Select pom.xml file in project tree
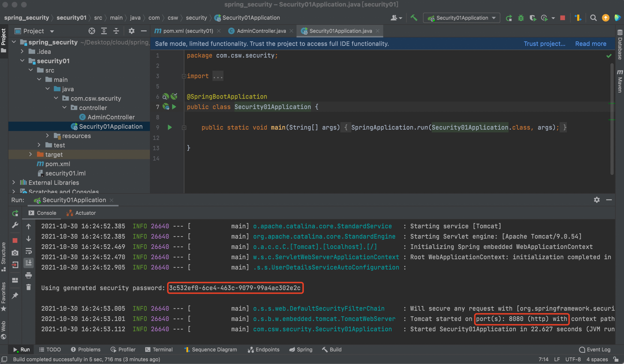The width and height of the screenshot is (624, 364). pos(58,164)
